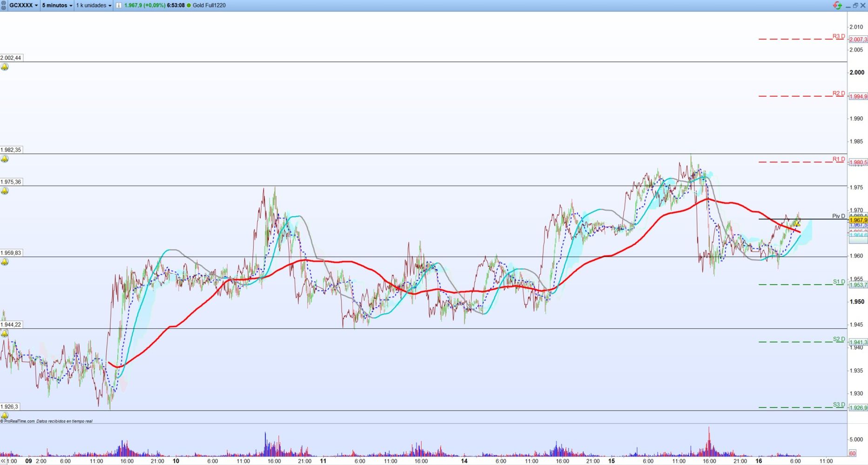Click the yellow current price tag 1.967,9
The width and height of the screenshot is (868, 465).
point(858,220)
